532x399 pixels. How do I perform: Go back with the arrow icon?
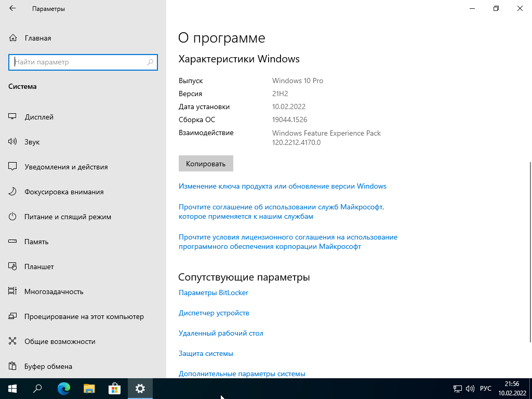click(12, 8)
